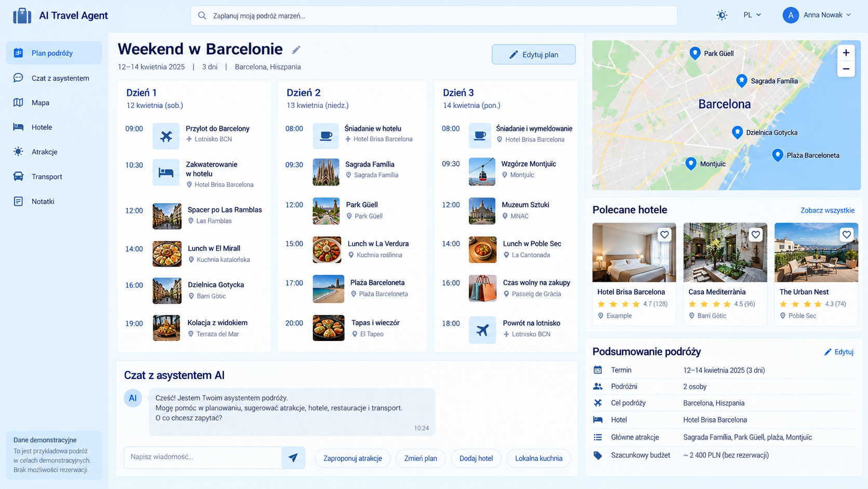
Task: Open Notatki in the sidebar
Action: 54,201
